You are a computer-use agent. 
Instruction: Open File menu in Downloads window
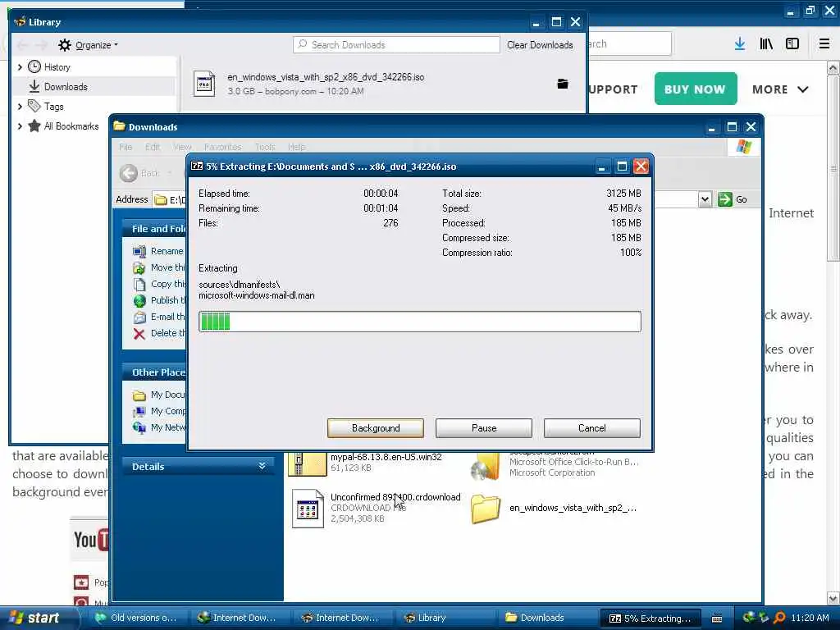click(126, 147)
